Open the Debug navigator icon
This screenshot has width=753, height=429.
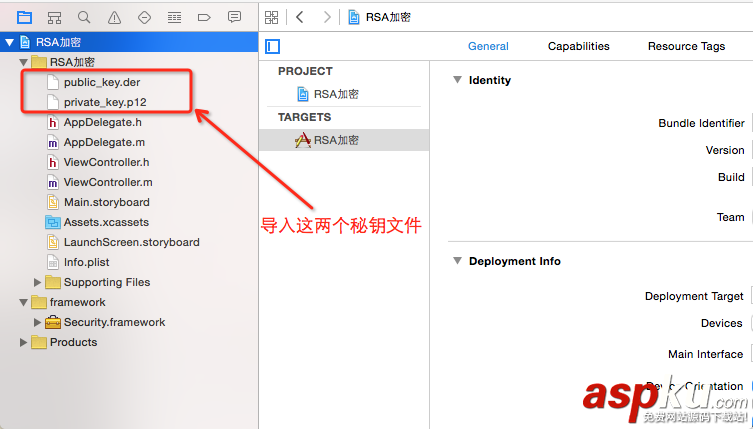coord(174,18)
